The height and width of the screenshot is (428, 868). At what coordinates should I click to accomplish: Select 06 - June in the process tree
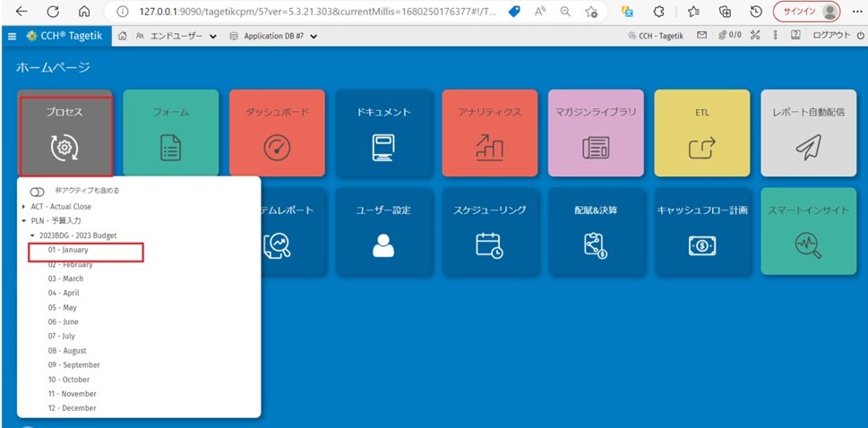click(63, 321)
